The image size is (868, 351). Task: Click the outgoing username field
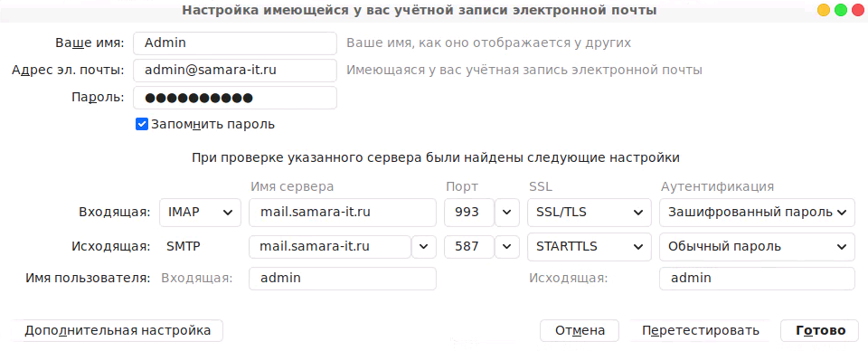(x=757, y=279)
